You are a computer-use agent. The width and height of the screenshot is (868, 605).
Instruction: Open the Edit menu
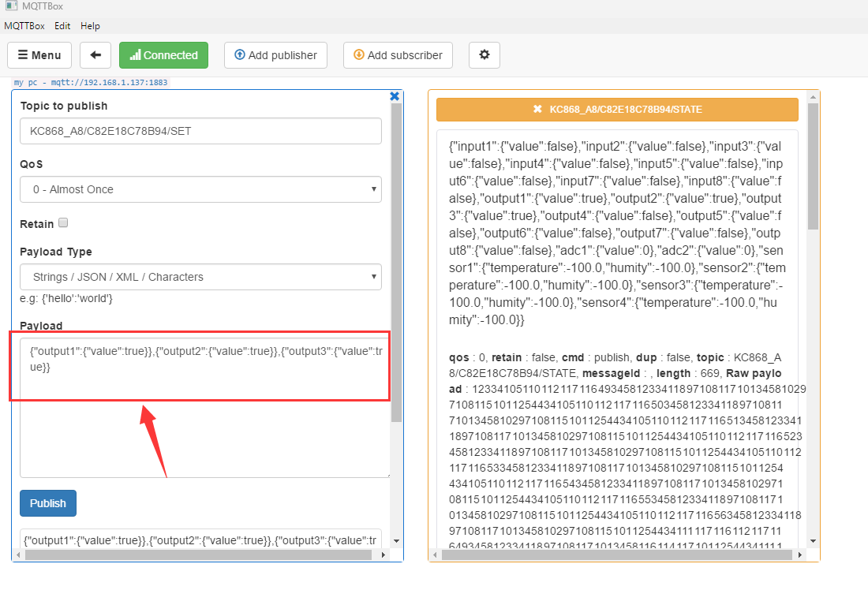click(x=62, y=26)
